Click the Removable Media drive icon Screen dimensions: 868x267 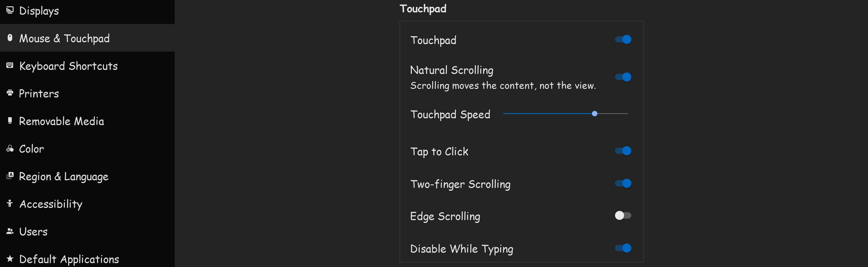(10, 120)
